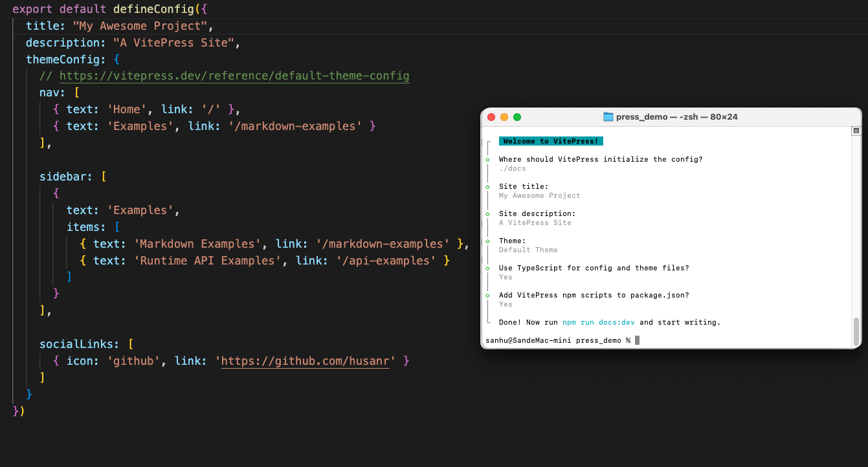Click the "My Awesome Project" string in code

click(140, 27)
